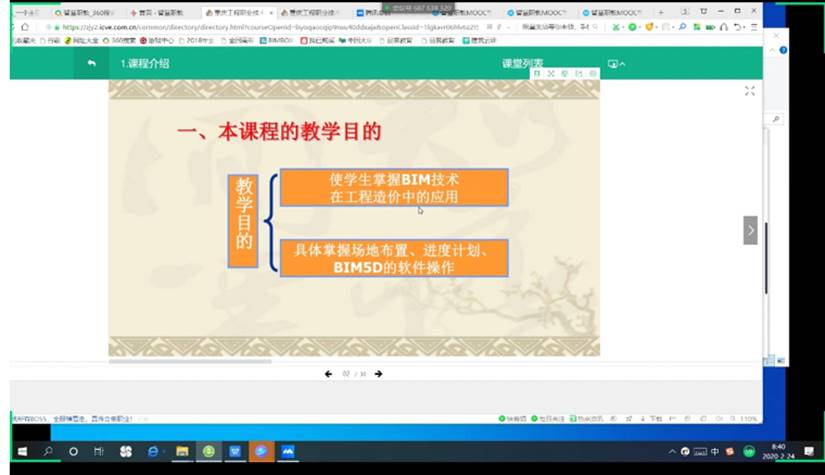Click the 1.课程介绍 header title
Viewport: 825px width, 475px height.
coord(145,64)
